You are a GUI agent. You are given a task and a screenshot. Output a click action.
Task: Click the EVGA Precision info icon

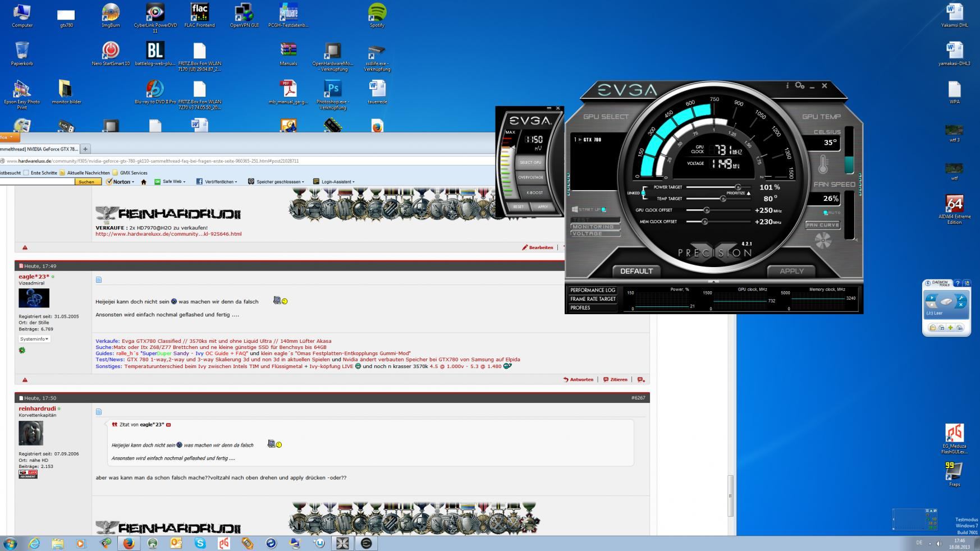(x=787, y=86)
